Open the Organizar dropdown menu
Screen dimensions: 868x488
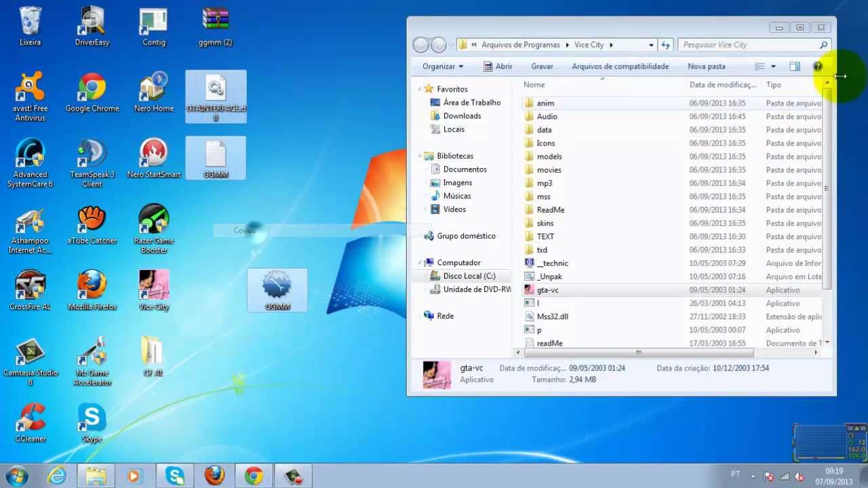coord(443,66)
